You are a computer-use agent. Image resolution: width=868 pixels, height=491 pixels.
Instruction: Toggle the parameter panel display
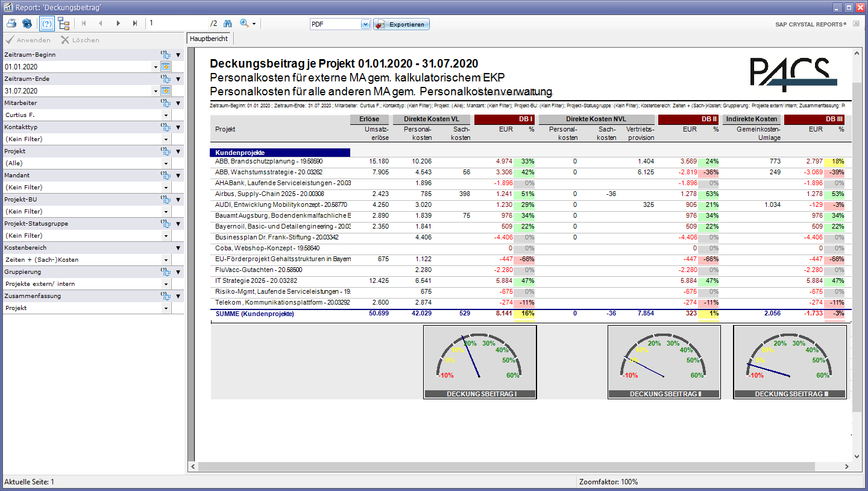(46, 24)
